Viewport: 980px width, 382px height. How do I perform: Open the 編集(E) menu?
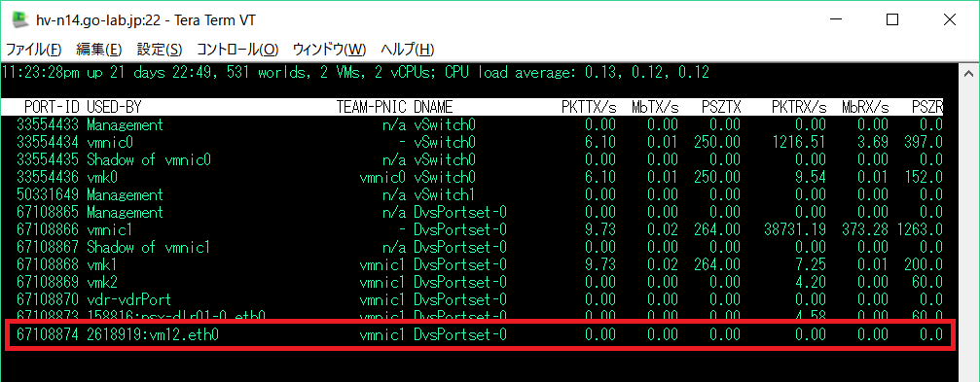pos(98,50)
